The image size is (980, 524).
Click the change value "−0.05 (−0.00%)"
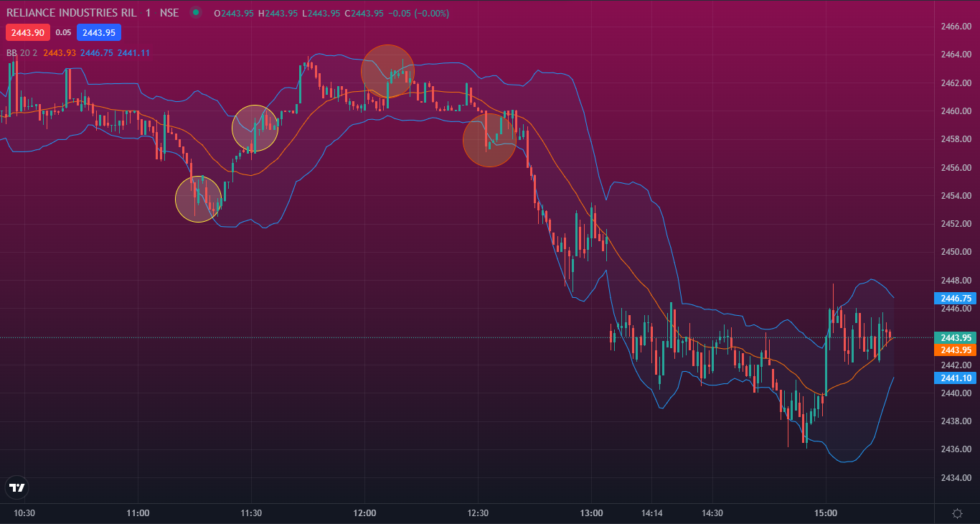click(x=419, y=13)
